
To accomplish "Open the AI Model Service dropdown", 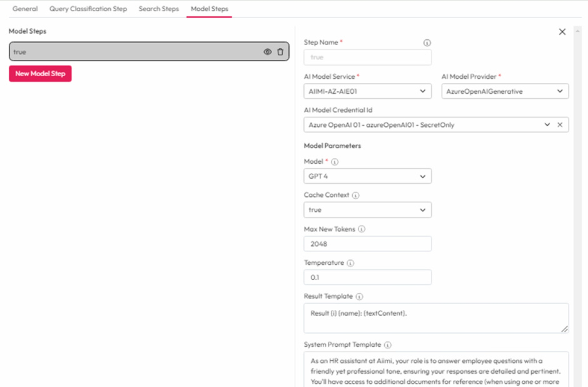I will tap(367, 91).
